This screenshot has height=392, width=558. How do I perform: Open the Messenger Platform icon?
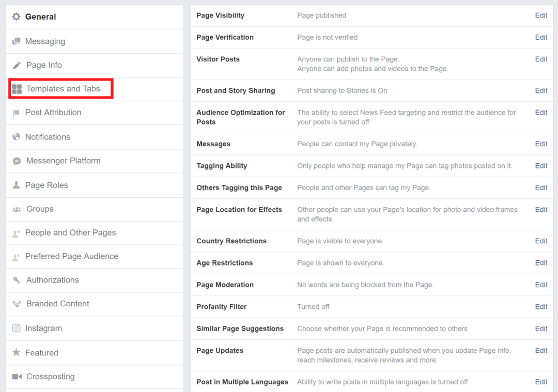(16, 161)
